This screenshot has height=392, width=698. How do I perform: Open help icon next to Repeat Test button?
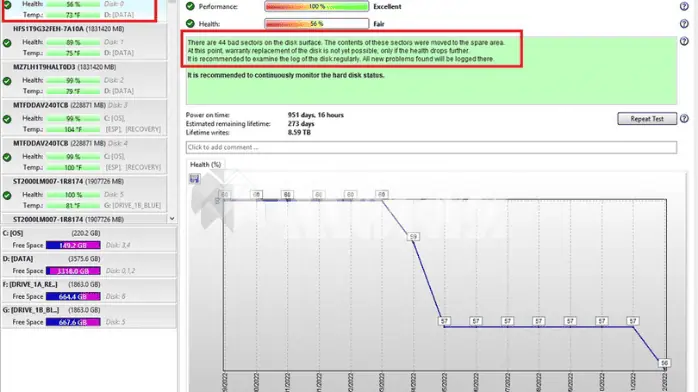(x=684, y=118)
